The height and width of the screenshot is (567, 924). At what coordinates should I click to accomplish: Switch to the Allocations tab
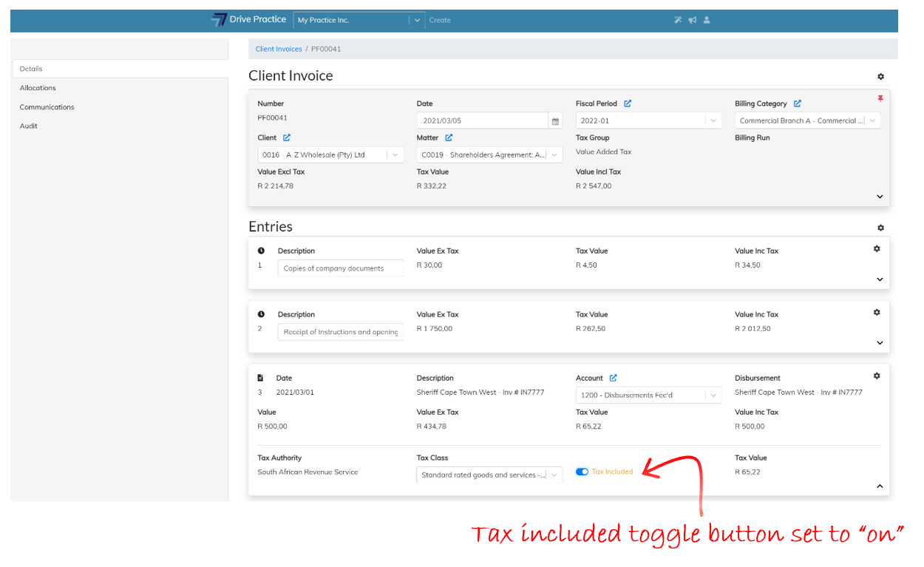click(x=38, y=88)
